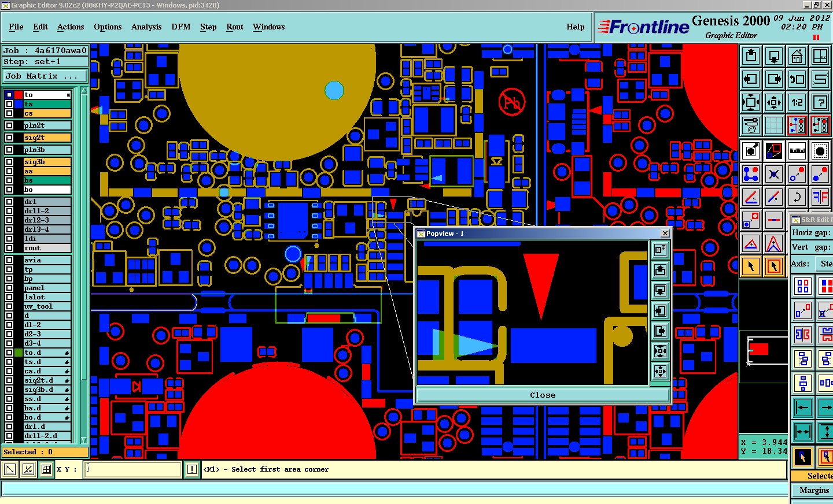Click the rotate arrow icon
Screen dimensions: 833x504
click(x=797, y=197)
